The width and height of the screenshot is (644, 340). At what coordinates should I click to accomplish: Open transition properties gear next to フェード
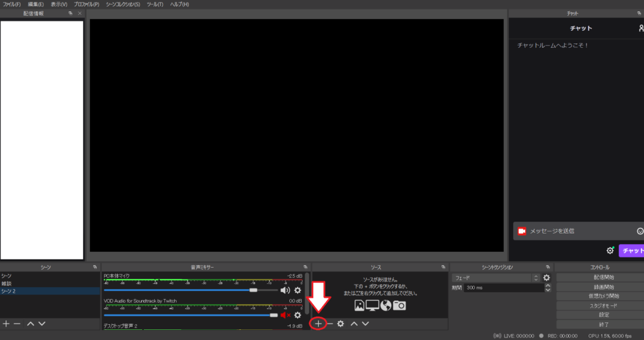(x=547, y=278)
